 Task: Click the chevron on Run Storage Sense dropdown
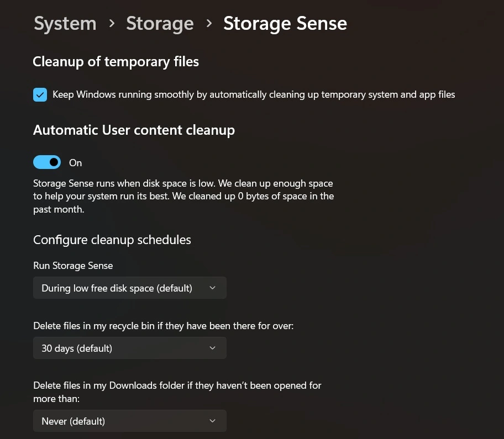pyautogui.click(x=212, y=288)
